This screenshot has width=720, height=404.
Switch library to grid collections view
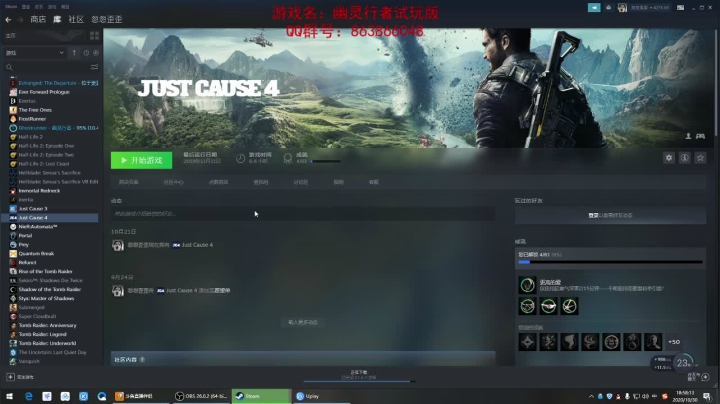95,35
